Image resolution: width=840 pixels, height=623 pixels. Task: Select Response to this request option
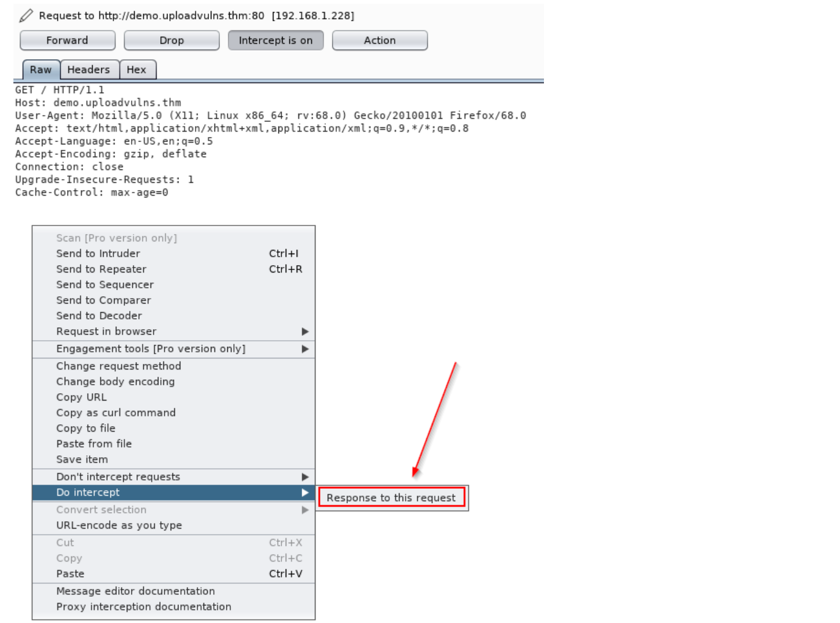[391, 497]
